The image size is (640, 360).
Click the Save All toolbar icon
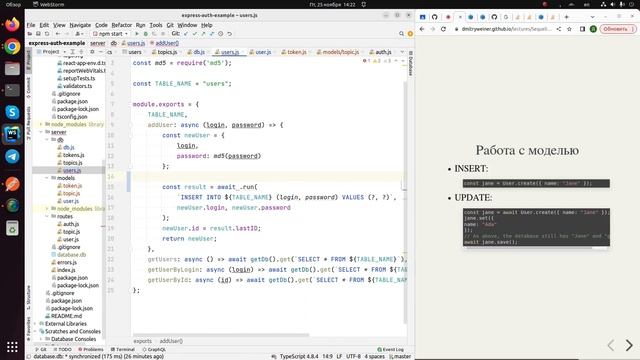pos(38,34)
